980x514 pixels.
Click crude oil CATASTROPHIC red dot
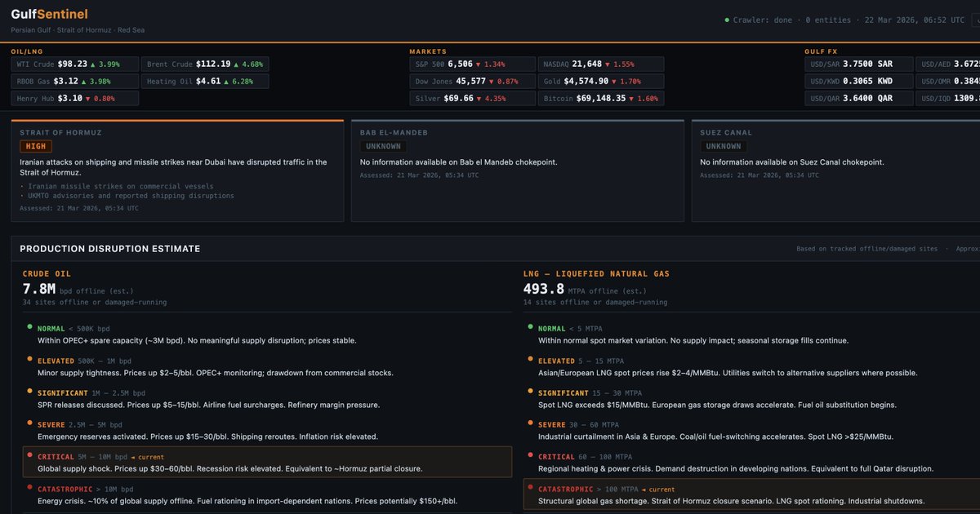point(29,487)
